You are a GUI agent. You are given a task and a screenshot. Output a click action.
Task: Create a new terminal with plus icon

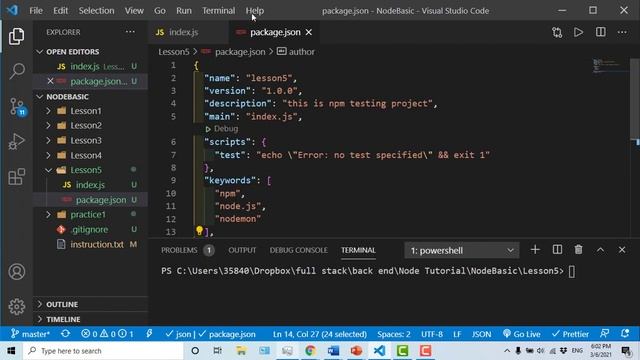535,250
